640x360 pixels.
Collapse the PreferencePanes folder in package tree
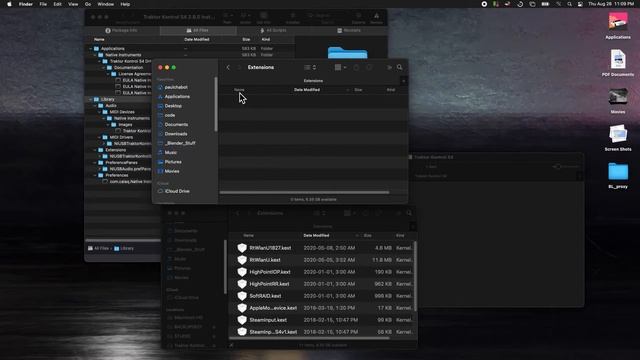coord(95,162)
